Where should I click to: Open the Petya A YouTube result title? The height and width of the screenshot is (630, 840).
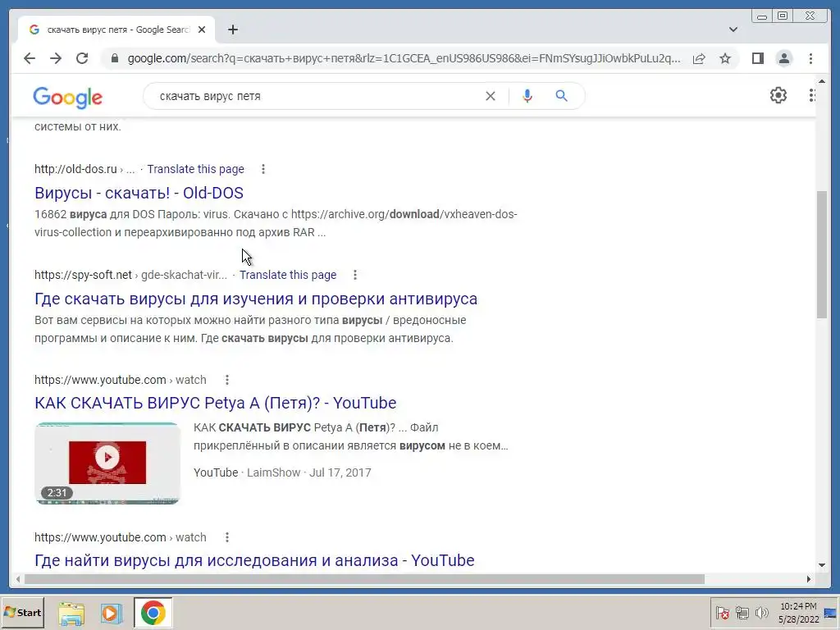tap(216, 403)
